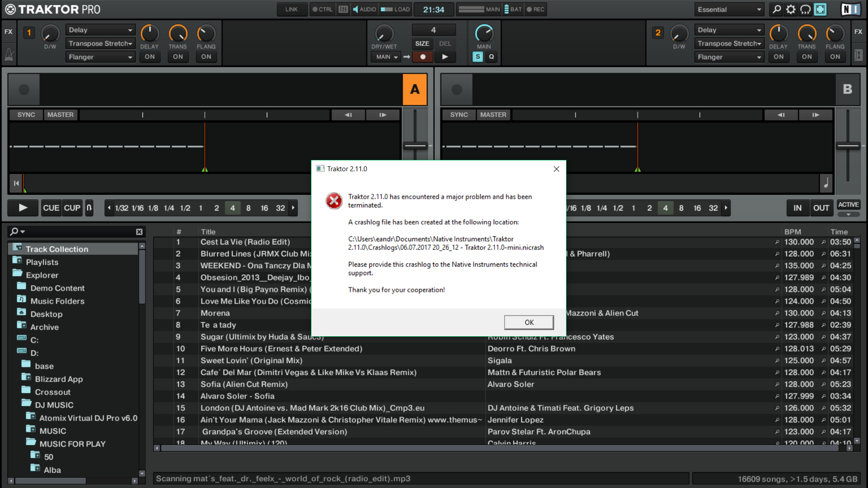Toggle SYNC on deck A
Image resolution: width=868 pixels, height=488 pixels.
[x=26, y=115]
